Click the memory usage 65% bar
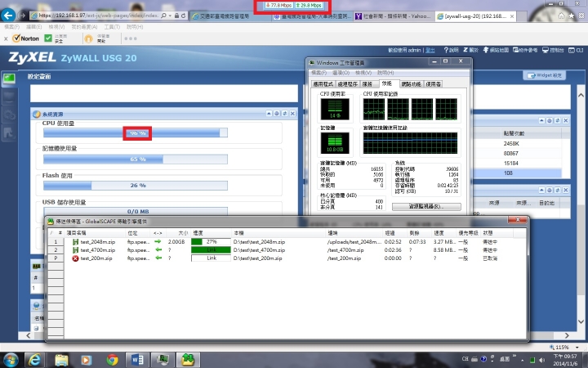This screenshot has width=588, height=368. pyautogui.click(x=136, y=159)
